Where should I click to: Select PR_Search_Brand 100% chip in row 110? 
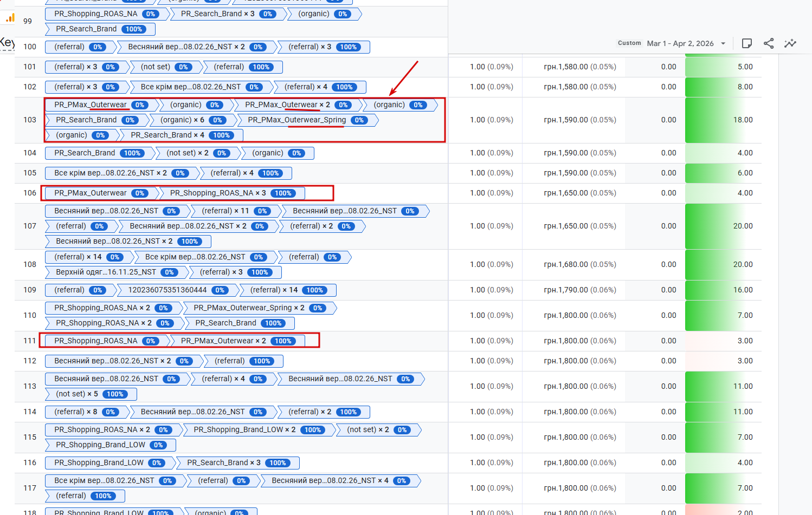(239, 323)
